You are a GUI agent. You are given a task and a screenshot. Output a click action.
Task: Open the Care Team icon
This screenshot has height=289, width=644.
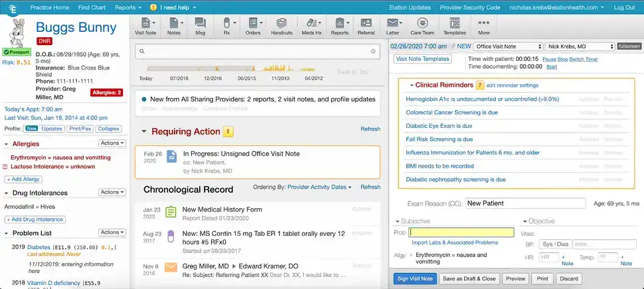tap(422, 23)
